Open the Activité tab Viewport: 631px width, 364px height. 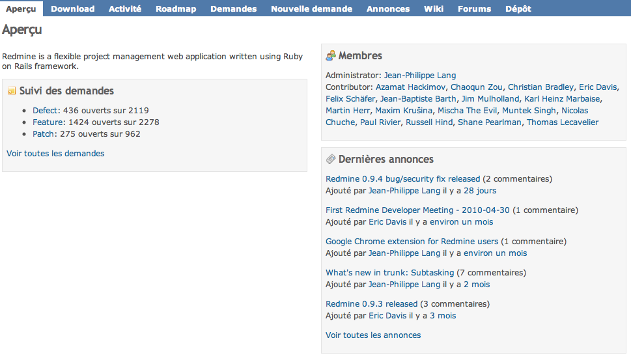pyautogui.click(x=125, y=8)
